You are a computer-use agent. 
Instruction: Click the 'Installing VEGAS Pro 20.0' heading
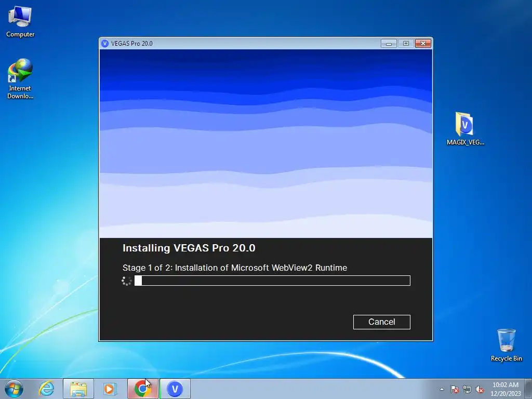tap(189, 248)
